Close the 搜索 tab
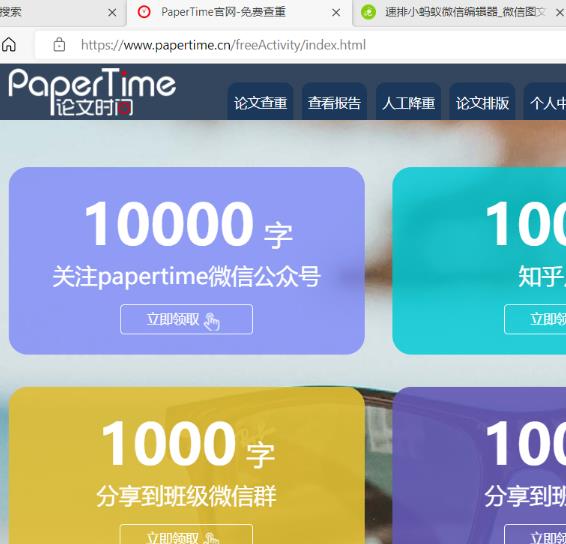 click(112, 13)
